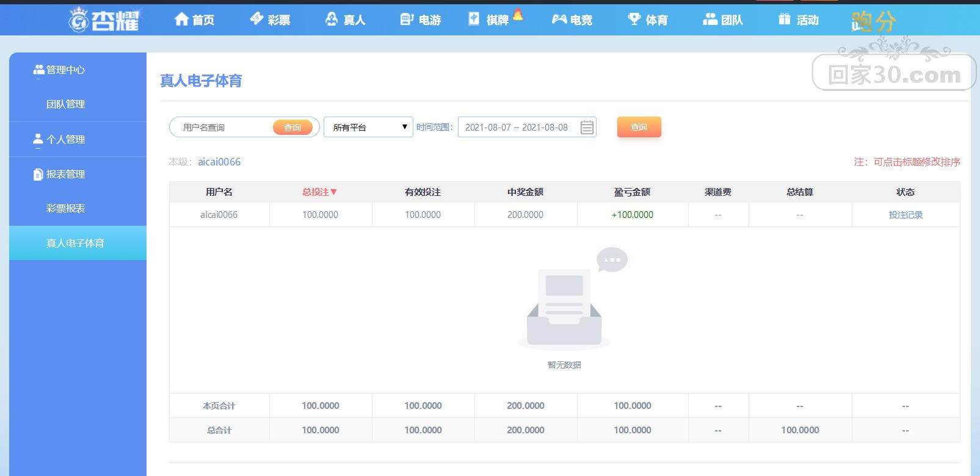This screenshot has width=980, height=476.
Task: Click the trophy icon beside 体育
Action: click(634, 19)
